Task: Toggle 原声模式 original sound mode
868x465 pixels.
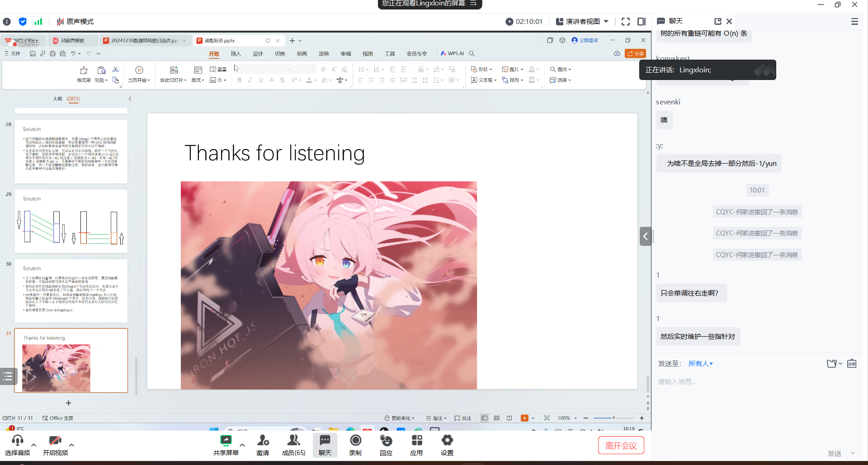Action: (x=75, y=21)
